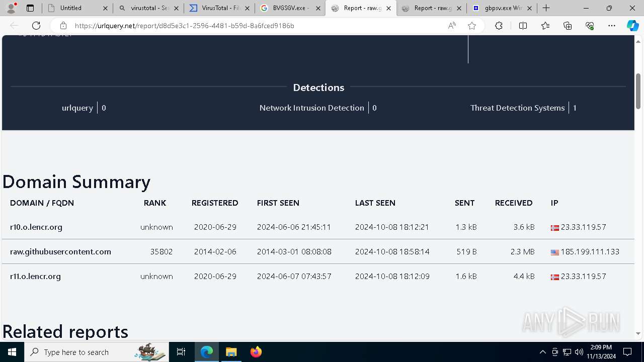644x362 pixels.
Task: Click the Threat Detection Systems count
Action: tap(575, 108)
